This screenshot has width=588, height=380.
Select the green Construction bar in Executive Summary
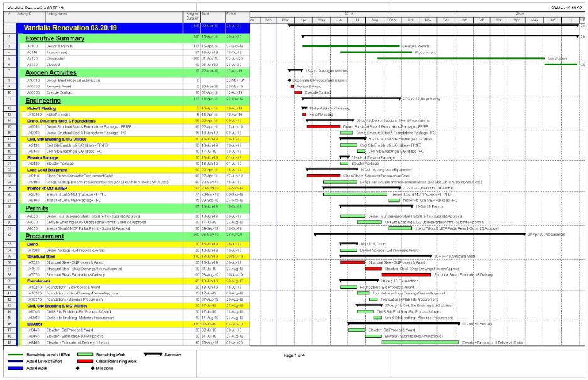click(x=460, y=58)
